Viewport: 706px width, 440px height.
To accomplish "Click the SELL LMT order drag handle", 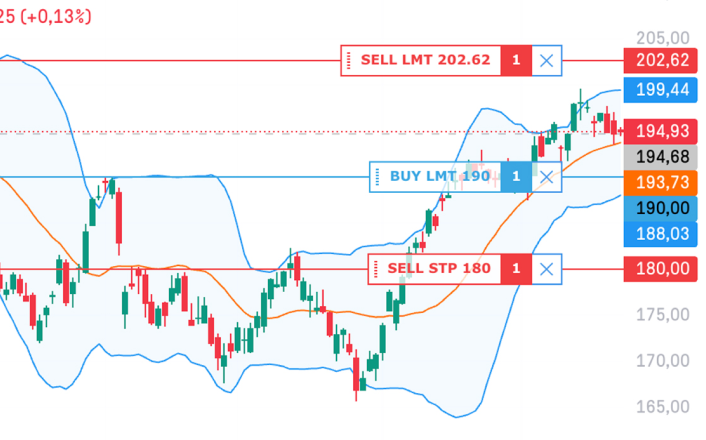I will pyautogui.click(x=348, y=60).
